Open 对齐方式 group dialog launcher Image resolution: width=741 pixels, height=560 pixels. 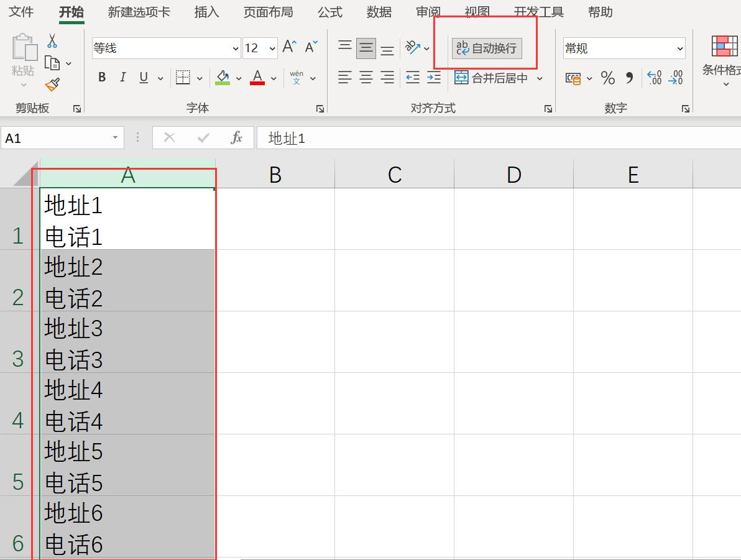coord(548,109)
